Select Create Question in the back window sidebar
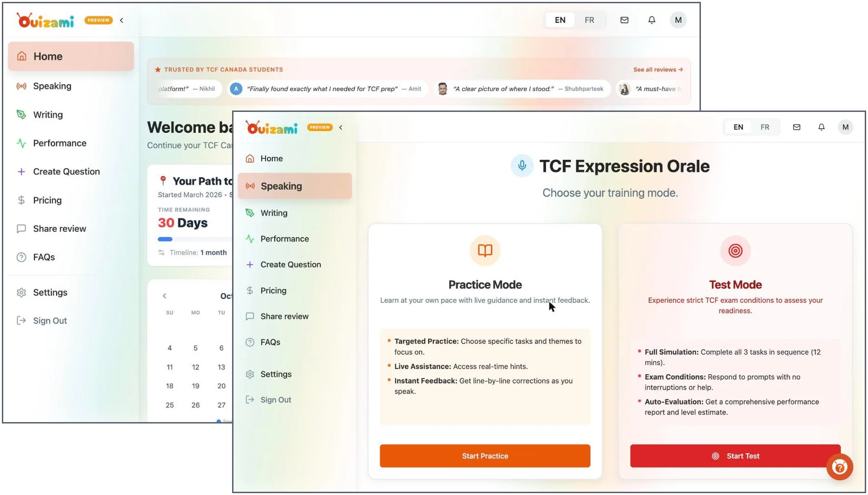This screenshot has width=868, height=495. tap(71, 171)
